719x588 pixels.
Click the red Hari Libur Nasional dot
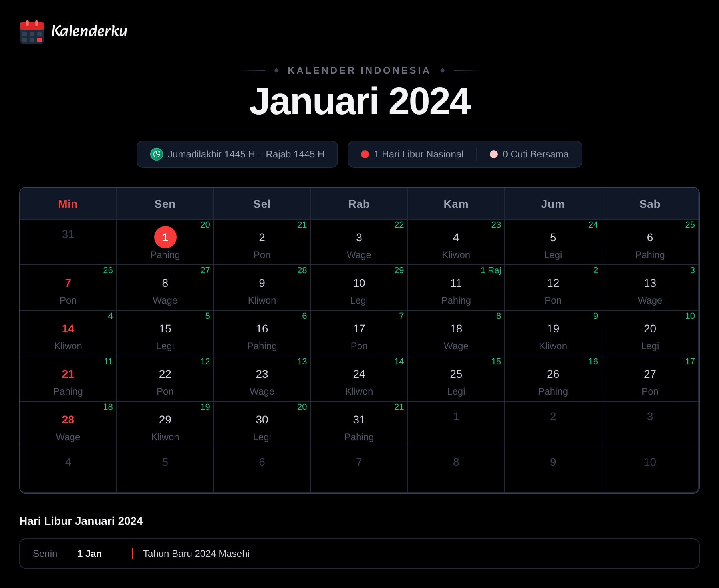365,154
